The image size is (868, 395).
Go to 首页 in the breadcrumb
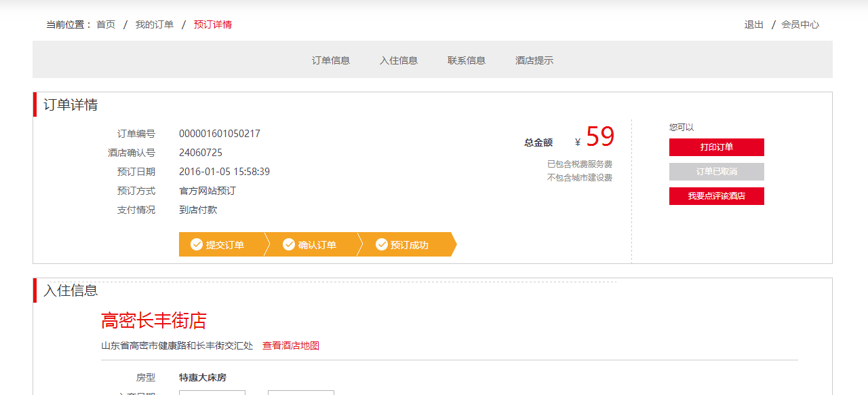(x=106, y=24)
